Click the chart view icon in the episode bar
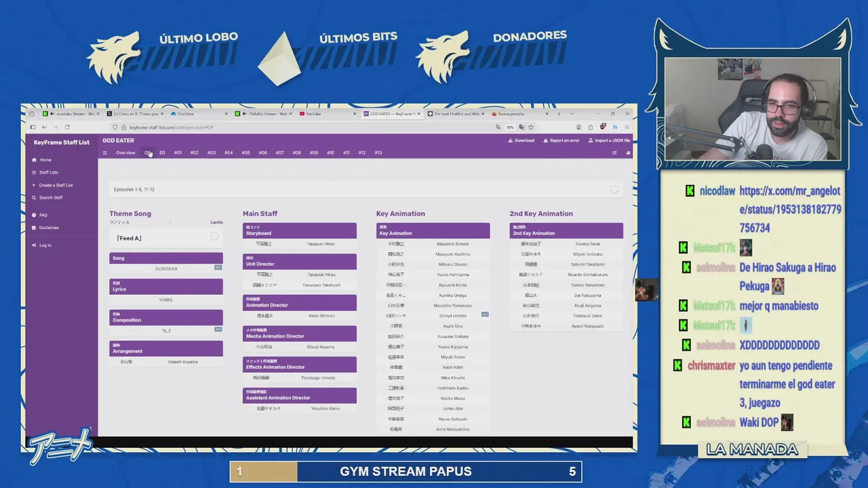This screenshot has height=488, width=868. point(628,152)
